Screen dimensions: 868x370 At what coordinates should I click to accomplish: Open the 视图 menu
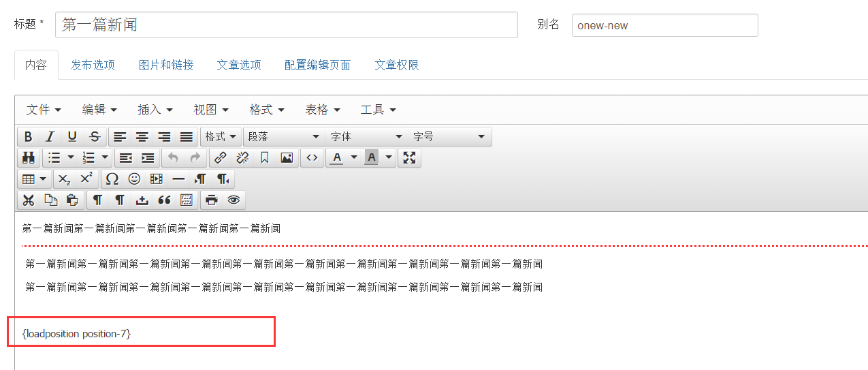coord(211,110)
